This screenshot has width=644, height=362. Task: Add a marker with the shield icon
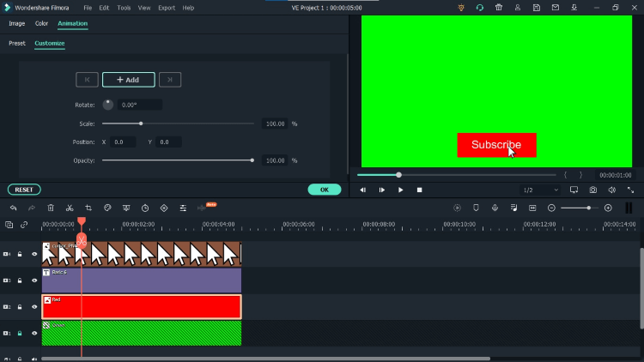476,208
